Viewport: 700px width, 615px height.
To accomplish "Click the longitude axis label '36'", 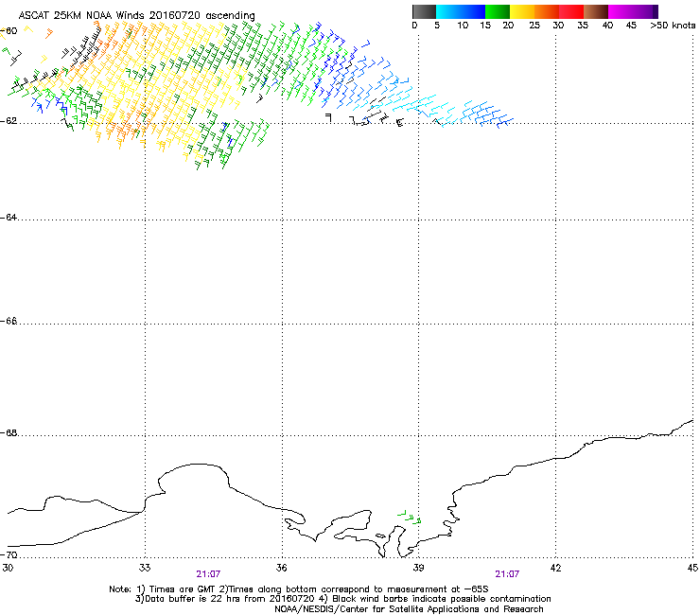I will tap(282, 568).
